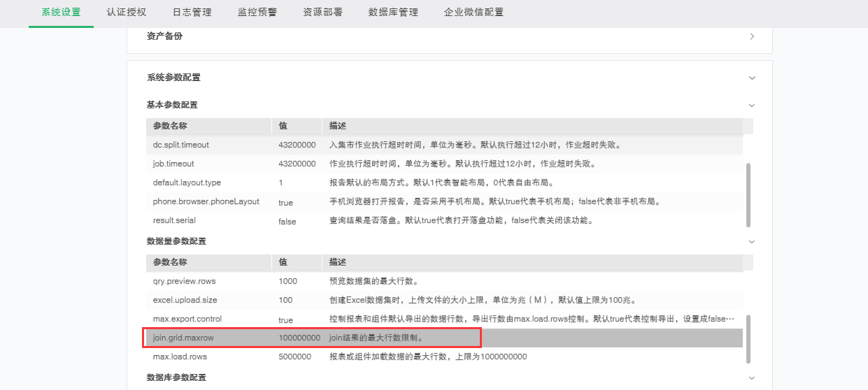Click the result.serial value false
Viewport: 868px width, 390px height.
click(x=287, y=222)
